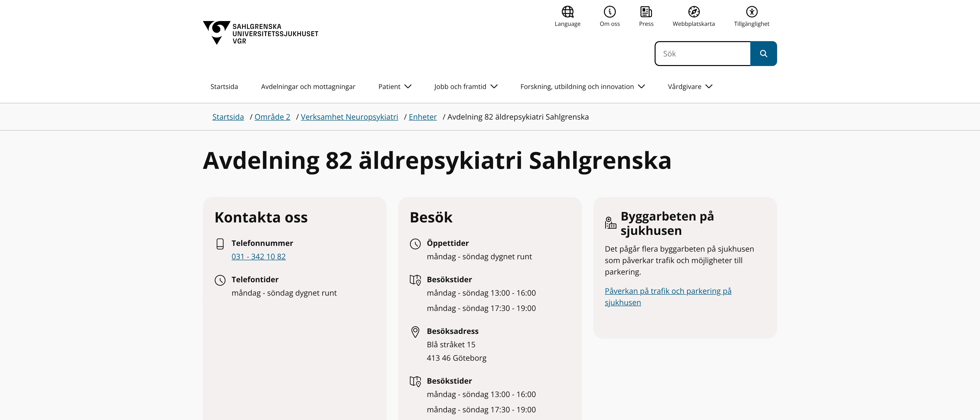The width and height of the screenshot is (980, 420).
Task: Expand the Jobb och framtid chevron
Action: click(494, 86)
